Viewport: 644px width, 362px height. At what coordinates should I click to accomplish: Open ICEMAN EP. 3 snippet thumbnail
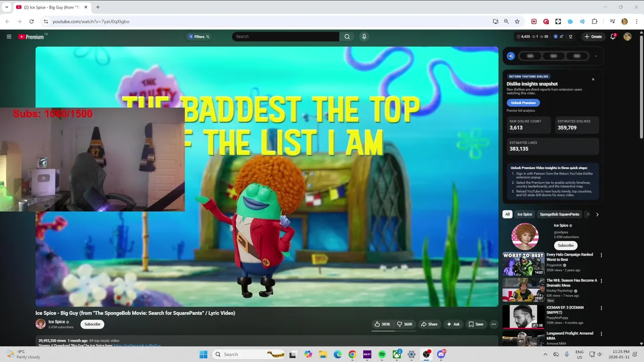[x=523, y=317]
